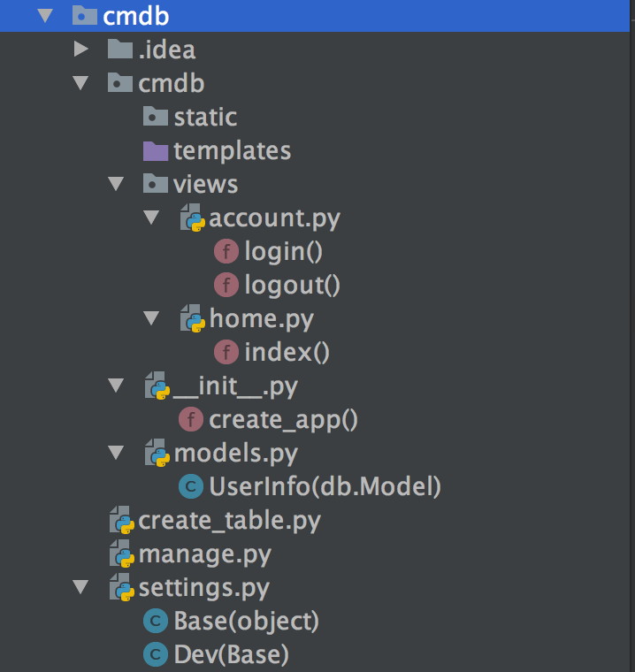Click the Python icon beside create_table.py
The image size is (635, 672).
pos(121,521)
